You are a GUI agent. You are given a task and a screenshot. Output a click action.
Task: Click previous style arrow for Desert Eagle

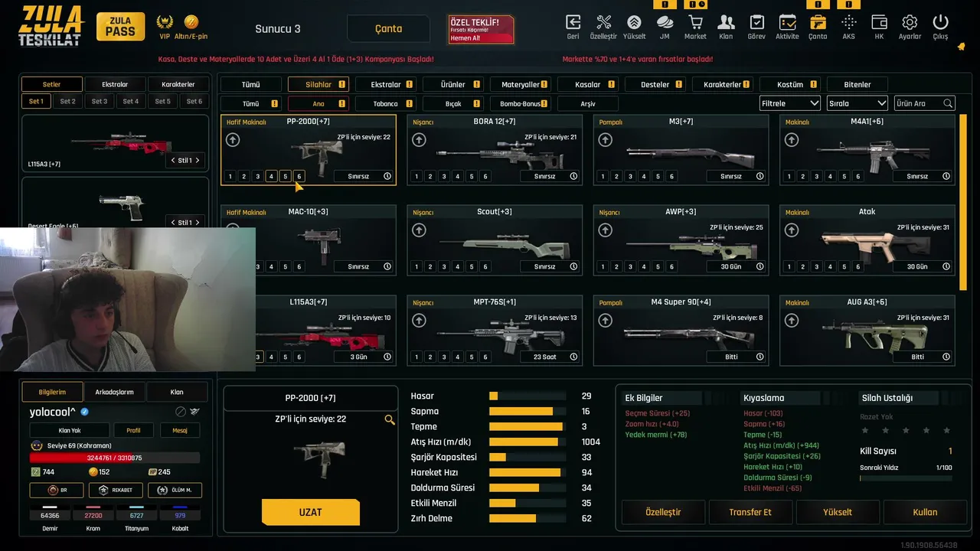(x=173, y=223)
